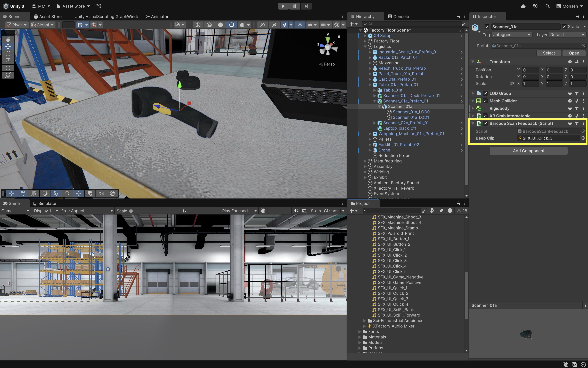
Task: Disable the LOD Group component checkbox
Action: [485, 94]
